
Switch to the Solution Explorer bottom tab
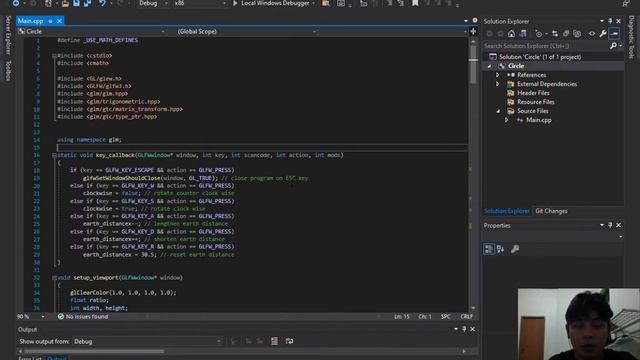click(x=507, y=211)
